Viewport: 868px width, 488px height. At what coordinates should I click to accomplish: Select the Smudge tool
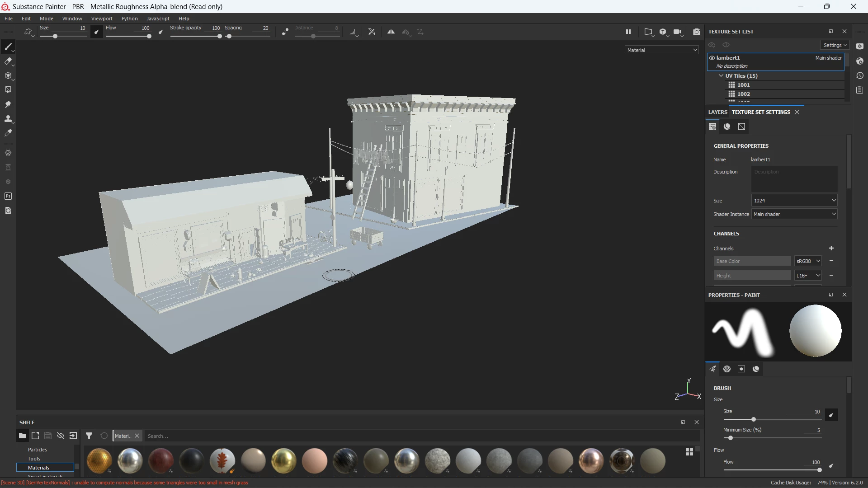point(8,104)
